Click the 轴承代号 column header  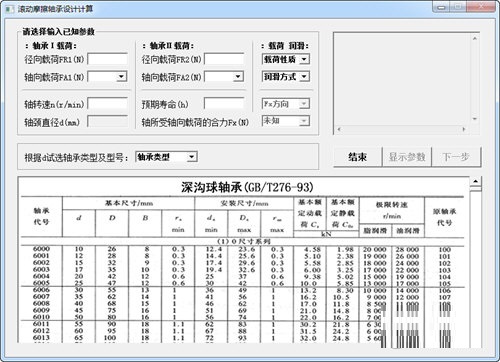[x=41, y=216]
